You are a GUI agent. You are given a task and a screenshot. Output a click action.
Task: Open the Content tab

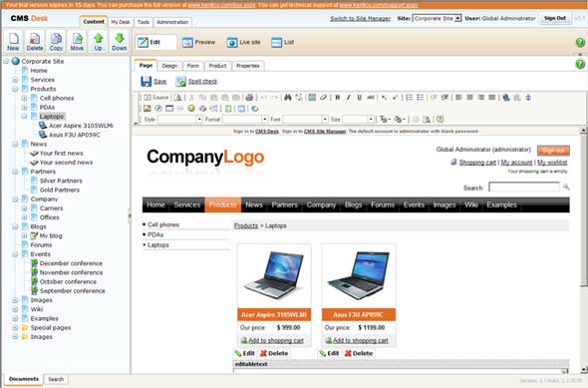coord(94,21)
